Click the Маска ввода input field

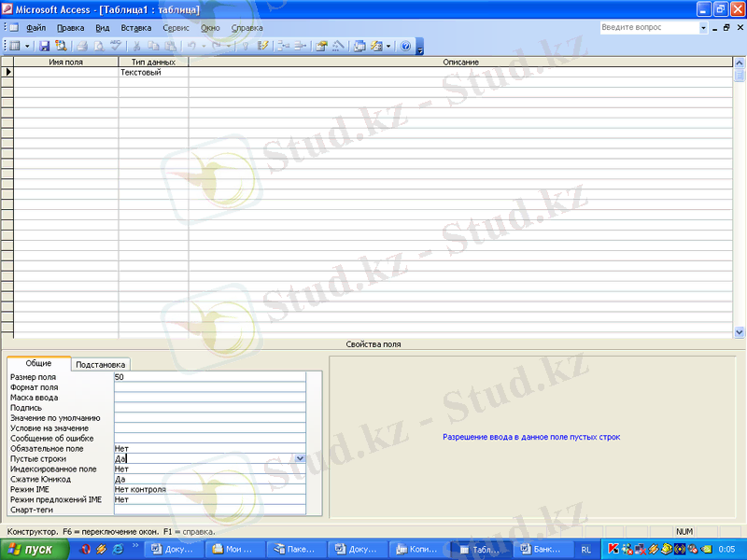209,398
